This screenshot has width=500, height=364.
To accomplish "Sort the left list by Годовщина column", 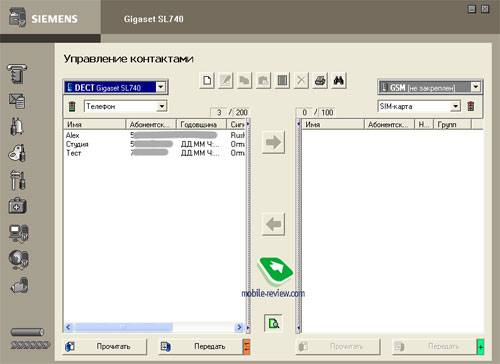I will tap(201, 124).
